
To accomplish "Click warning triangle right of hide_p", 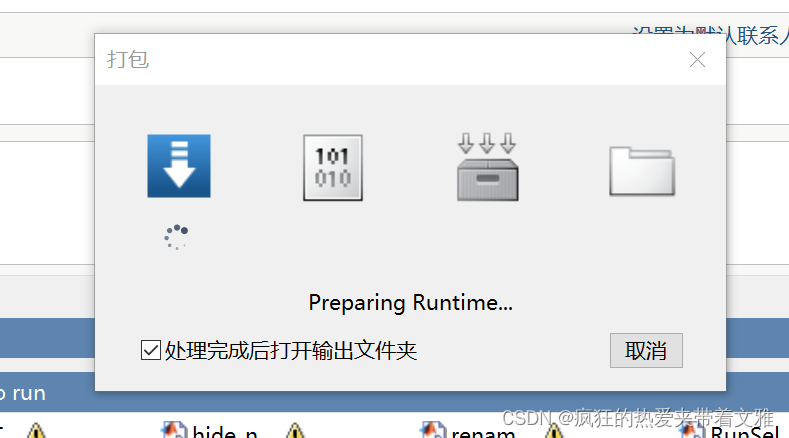I will (295, 431).
